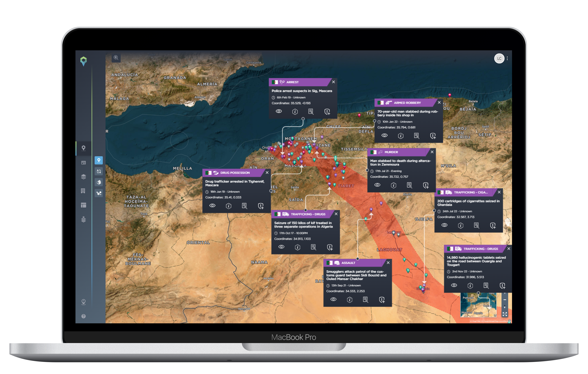The image size is (588, 374).
Task: Close the Arrest incident card
Action: (334, 82)
